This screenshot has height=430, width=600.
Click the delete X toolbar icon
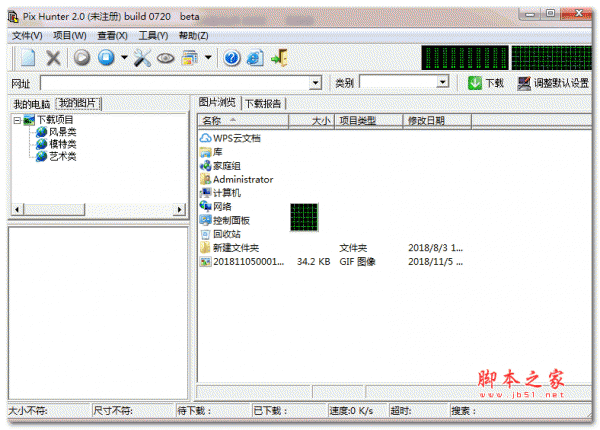pyautogui.click(x=54, y=58)
